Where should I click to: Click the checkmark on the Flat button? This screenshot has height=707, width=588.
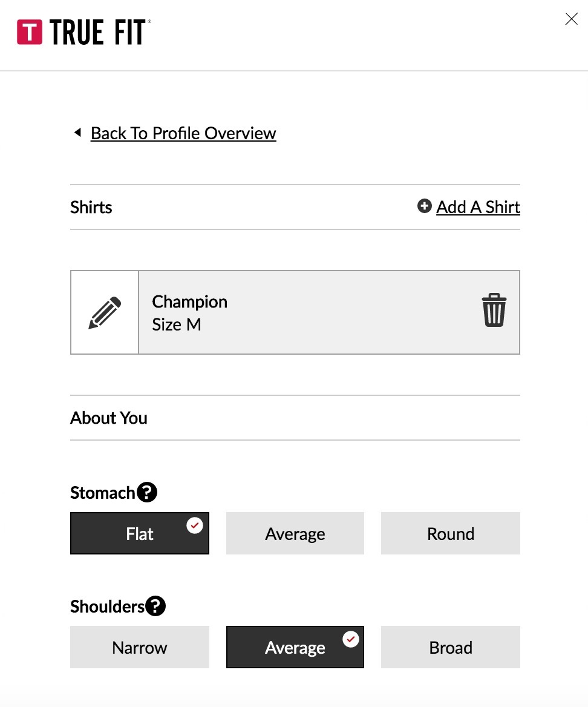[194, 525]
